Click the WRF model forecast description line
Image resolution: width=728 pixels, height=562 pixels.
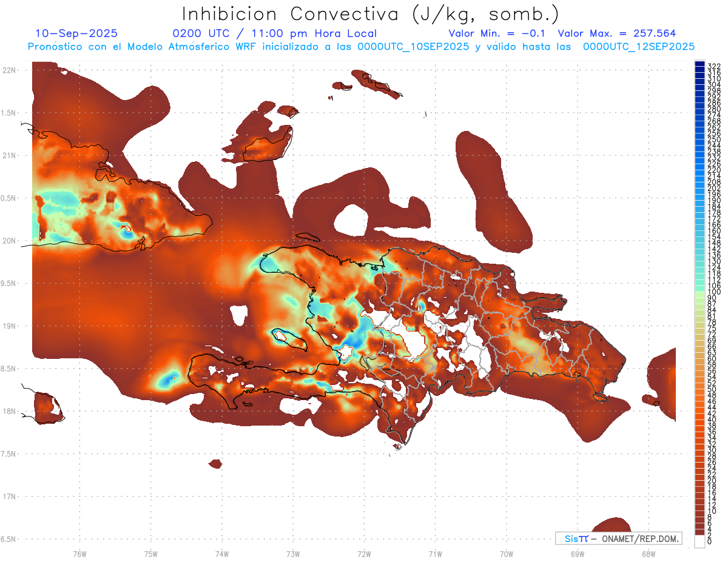pos(361,46)
